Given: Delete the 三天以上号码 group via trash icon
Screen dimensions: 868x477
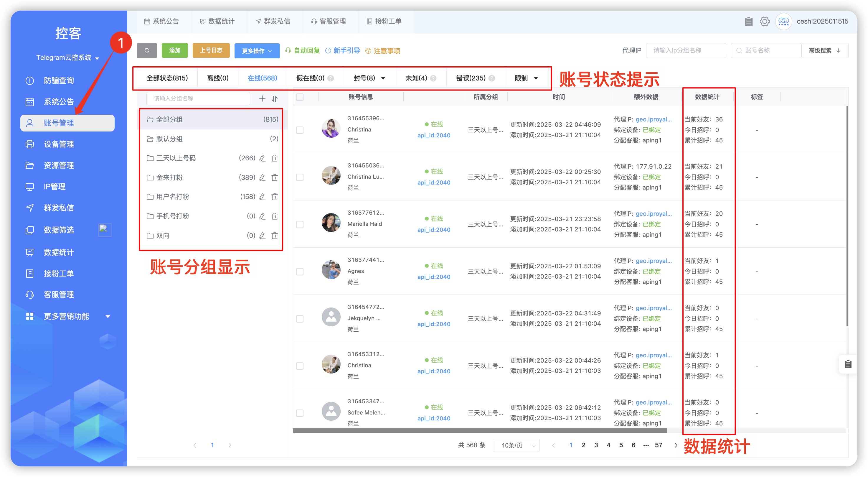Looking at the screenshot, I should (x=275, y=158).
